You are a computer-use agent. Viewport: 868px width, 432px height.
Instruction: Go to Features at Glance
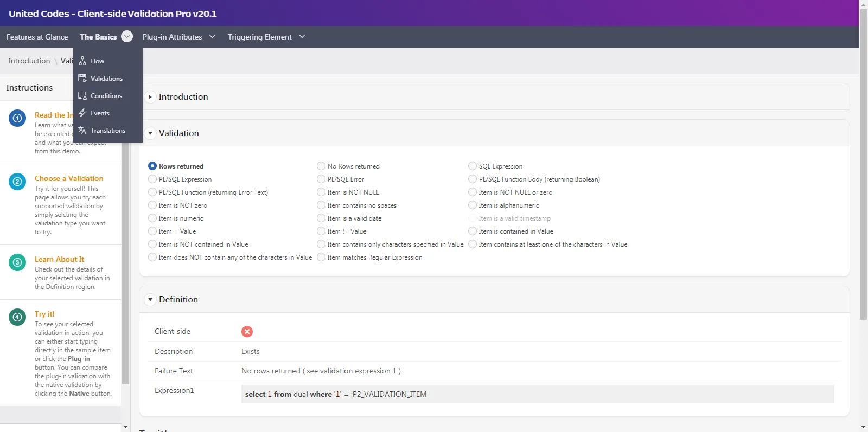point(37,37)
